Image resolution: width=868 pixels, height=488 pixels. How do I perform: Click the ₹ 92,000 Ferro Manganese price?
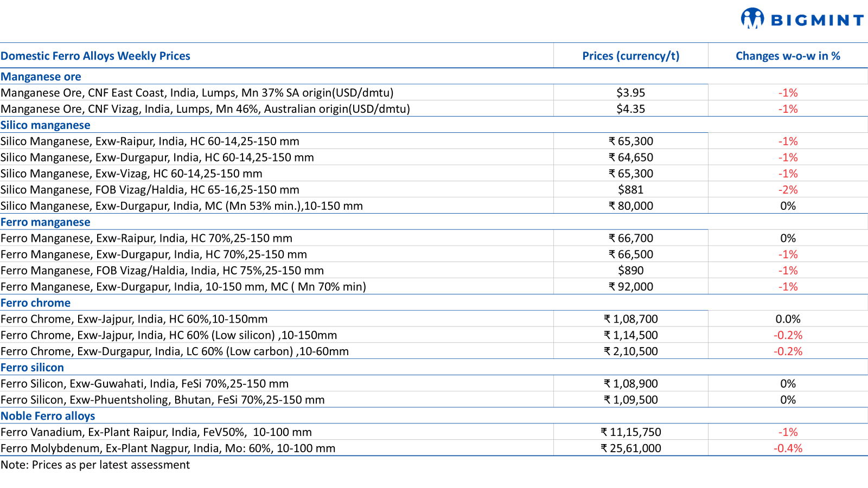coord(630,287)
